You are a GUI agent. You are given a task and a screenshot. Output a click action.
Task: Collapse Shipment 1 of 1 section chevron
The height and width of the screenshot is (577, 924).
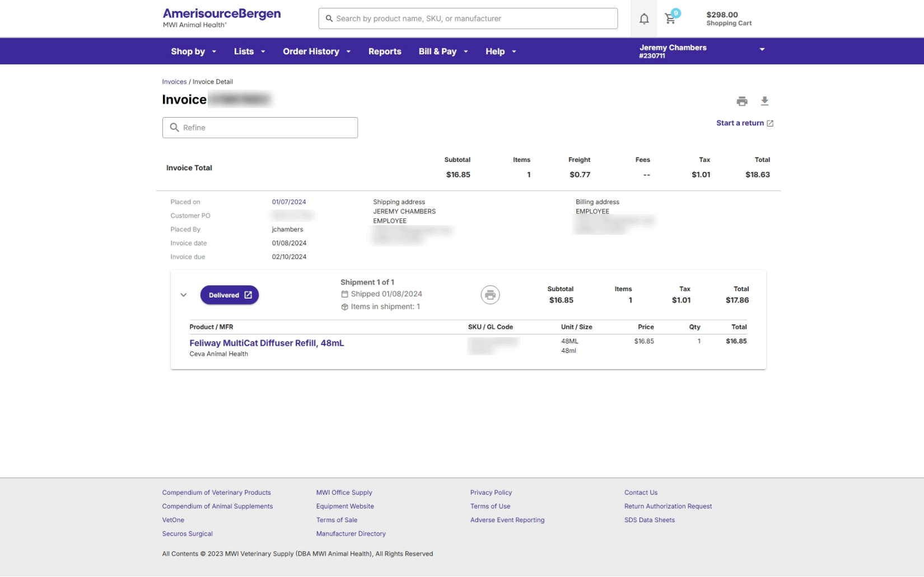click(183, 295)
